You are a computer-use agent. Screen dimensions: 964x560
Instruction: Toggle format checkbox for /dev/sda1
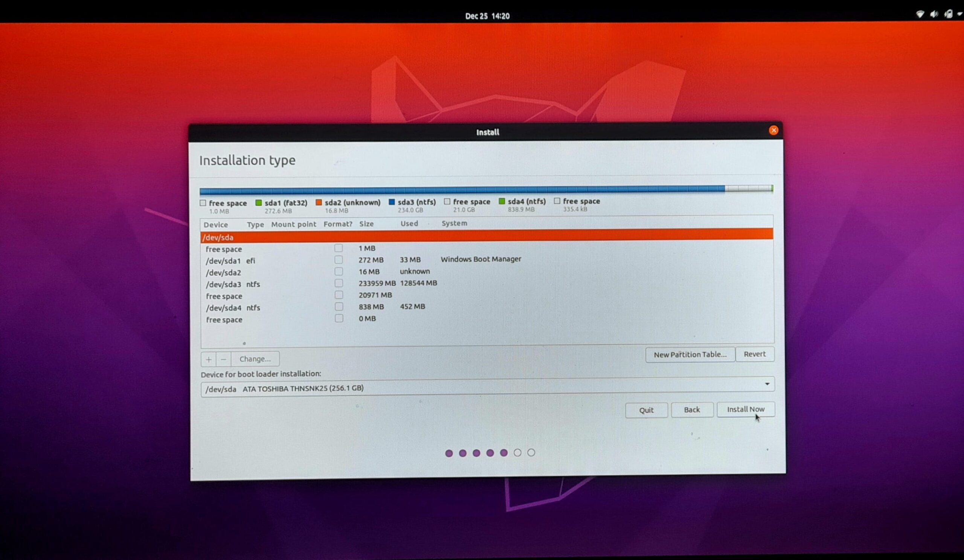tap(339, 260)
